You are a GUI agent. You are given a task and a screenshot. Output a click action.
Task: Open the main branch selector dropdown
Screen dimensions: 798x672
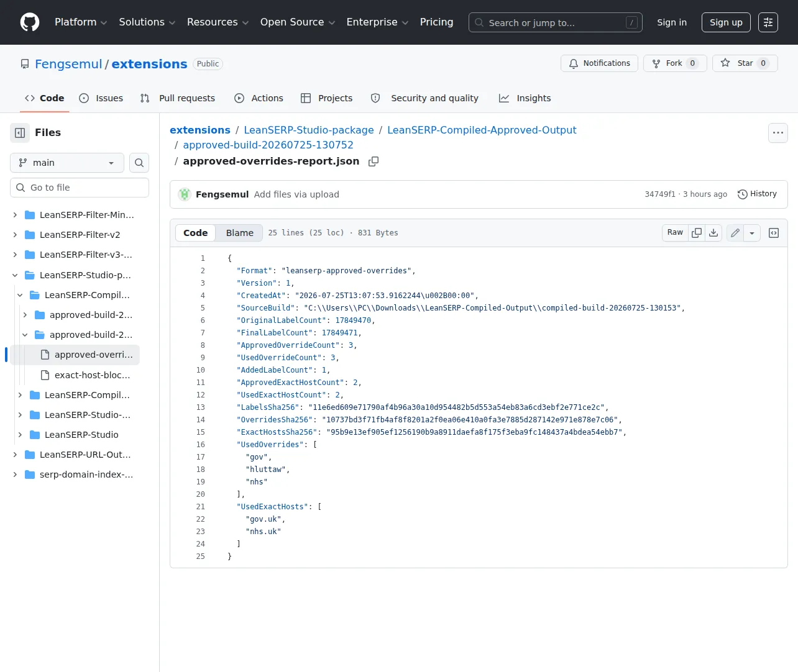tap(67, 163)
